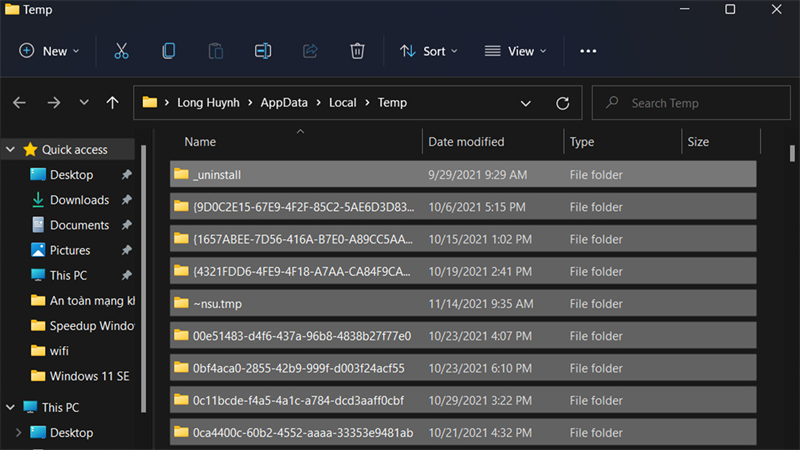
Task: Click the Delete trash can icon
Action: [x=357, y=51]
